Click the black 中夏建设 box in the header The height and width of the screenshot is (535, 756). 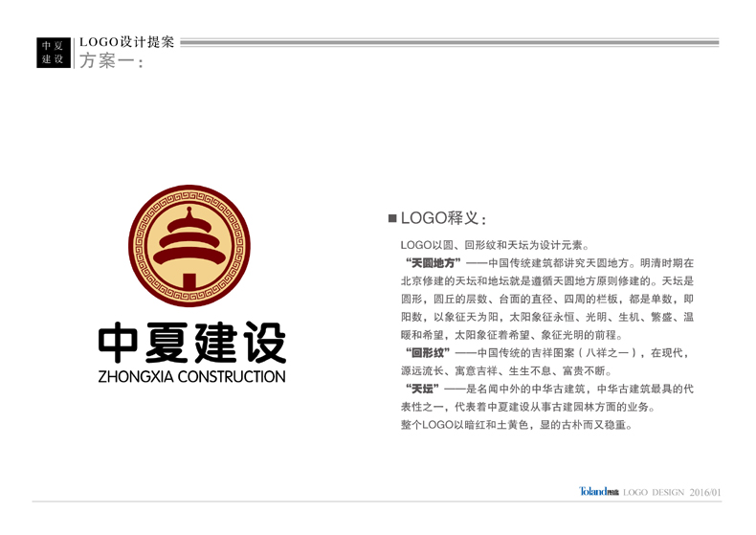[53, 53]
